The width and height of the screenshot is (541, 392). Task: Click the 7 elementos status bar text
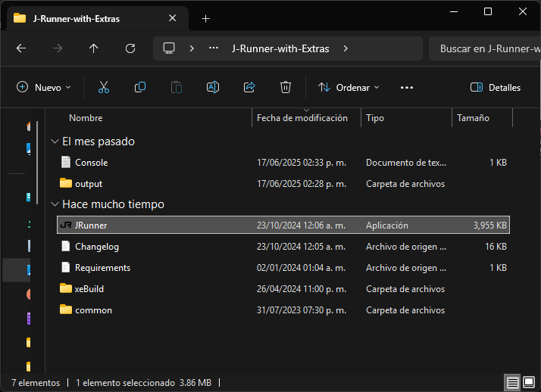(36, 383)
